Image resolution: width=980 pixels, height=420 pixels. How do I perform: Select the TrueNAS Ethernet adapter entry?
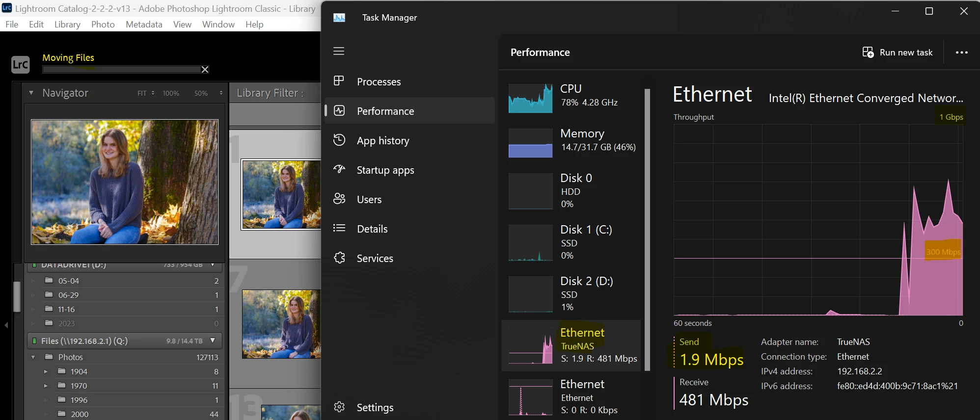572,345
